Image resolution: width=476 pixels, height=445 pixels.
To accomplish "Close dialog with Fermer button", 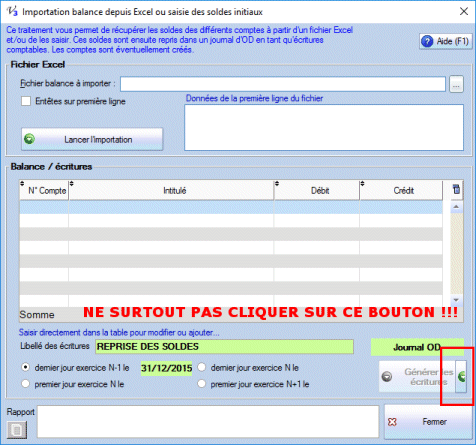I will 429,422.
